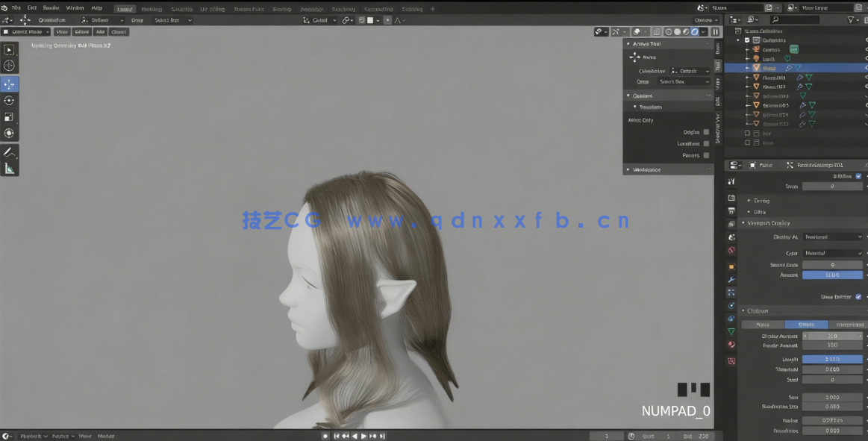868x441 pixels.
Task: Toggle the B-Spline checkbox
Action: pyautogui.click(x=860, y=175)
